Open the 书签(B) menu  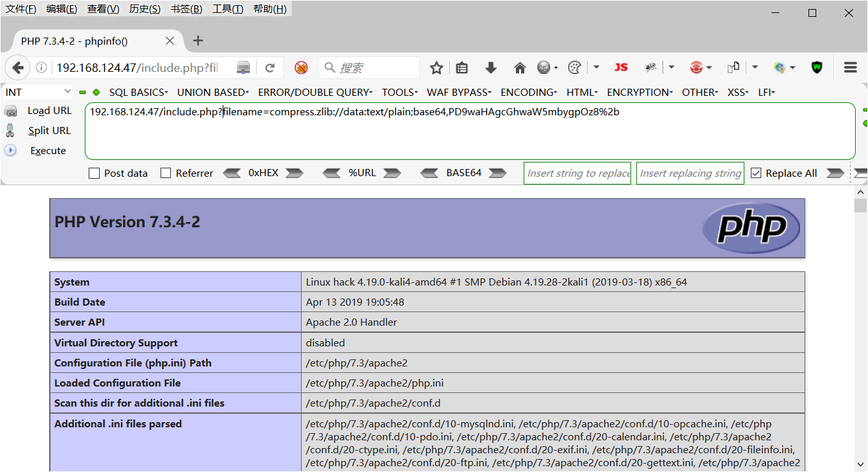point(186,9)
